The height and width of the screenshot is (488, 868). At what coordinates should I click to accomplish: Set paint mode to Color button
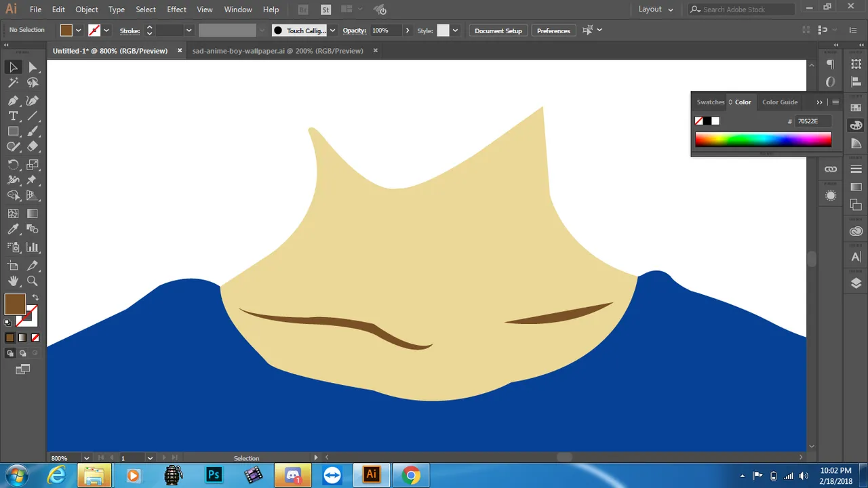coord(9,338)
